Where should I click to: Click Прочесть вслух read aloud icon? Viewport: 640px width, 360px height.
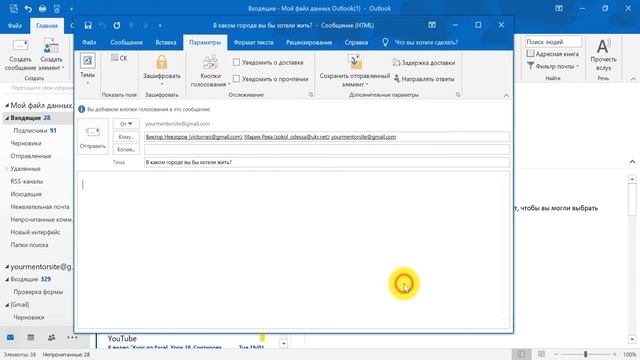(x=603, y=55)
